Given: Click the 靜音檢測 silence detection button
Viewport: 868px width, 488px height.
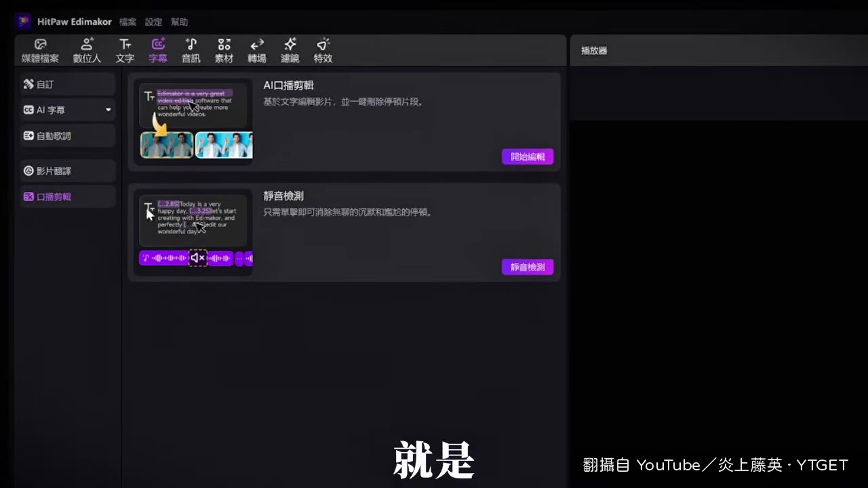Looking at the screenshot, I should click(x=528, y=267).
